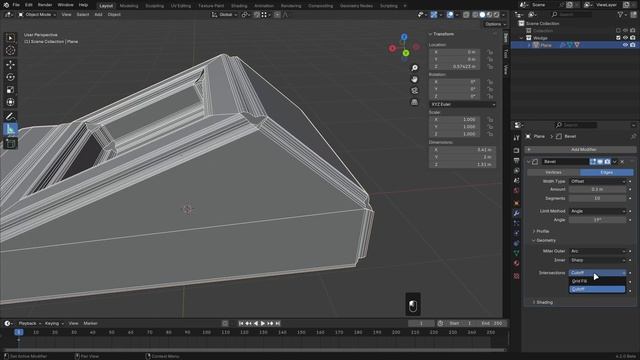Click the Bevel Amount field
Viewport: 640px width, 360px height.
pyautogui.click(x=598, y=189)
